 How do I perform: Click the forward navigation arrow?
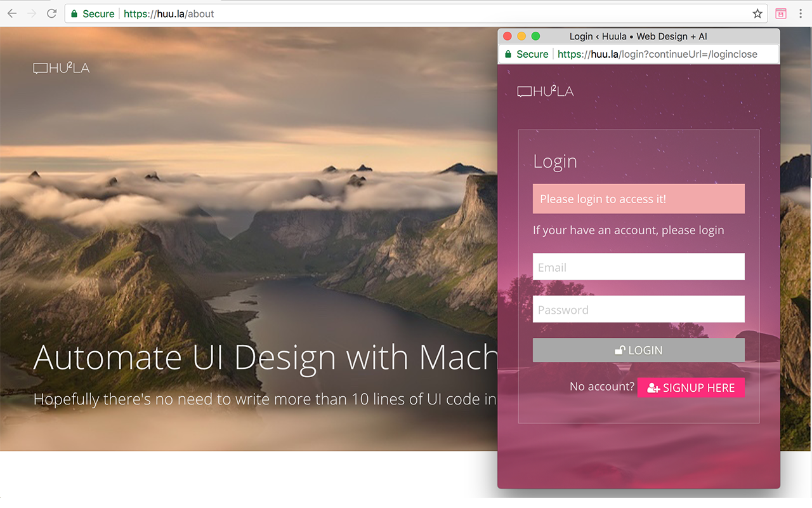[x=32, y=13]
